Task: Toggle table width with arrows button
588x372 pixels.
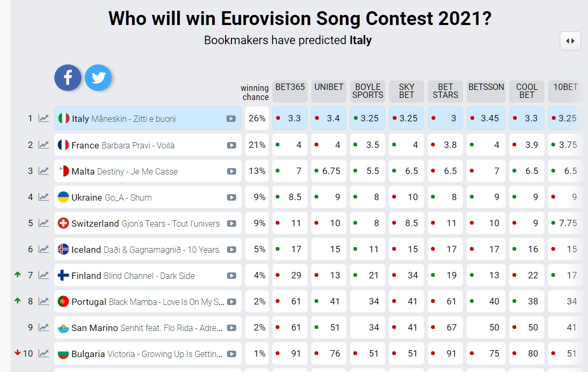Action: click(570, 41)
